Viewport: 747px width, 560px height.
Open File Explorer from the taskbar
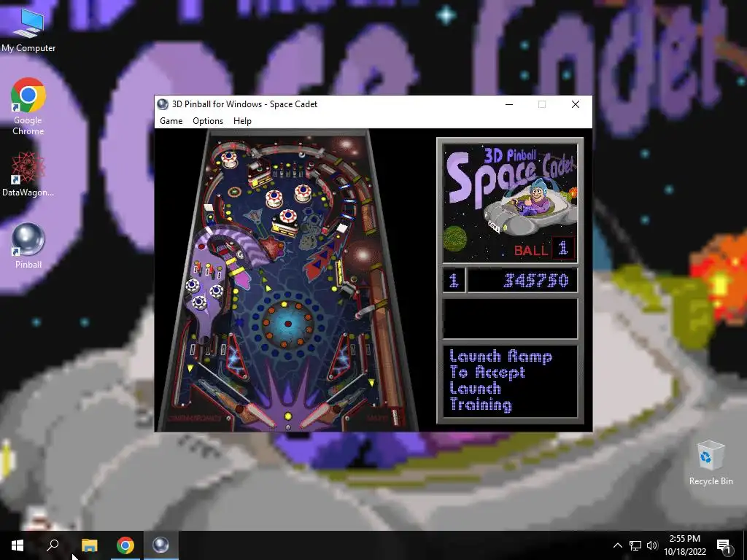(x=89, y=545)
